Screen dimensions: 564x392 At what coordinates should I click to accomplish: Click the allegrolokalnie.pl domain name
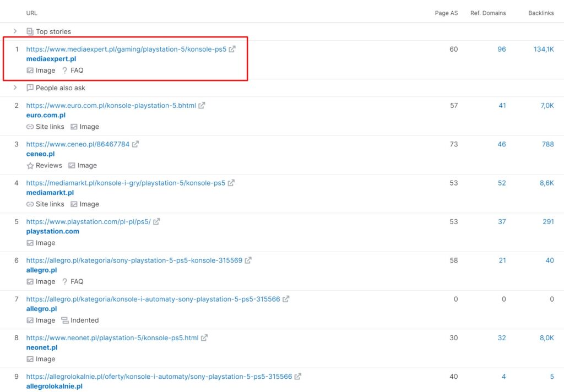[55, 386]
